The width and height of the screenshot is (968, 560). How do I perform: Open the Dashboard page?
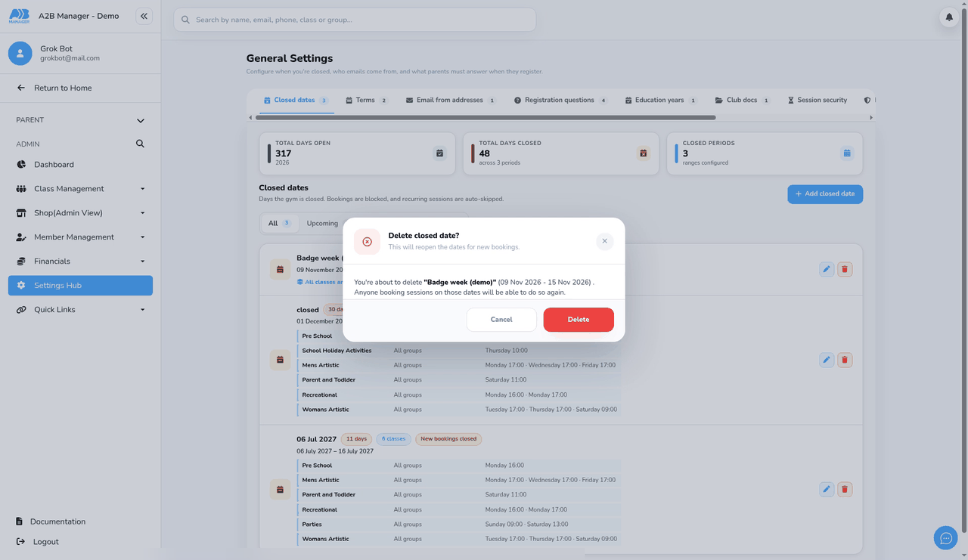click(80, 165)
